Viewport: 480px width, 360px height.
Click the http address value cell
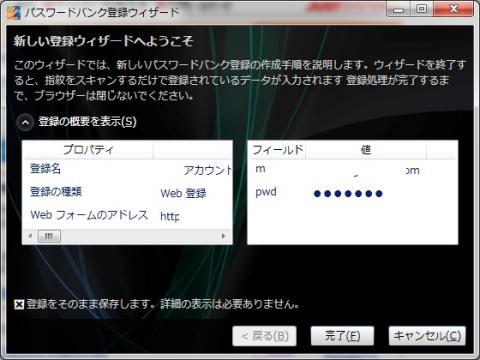[170, 216]
